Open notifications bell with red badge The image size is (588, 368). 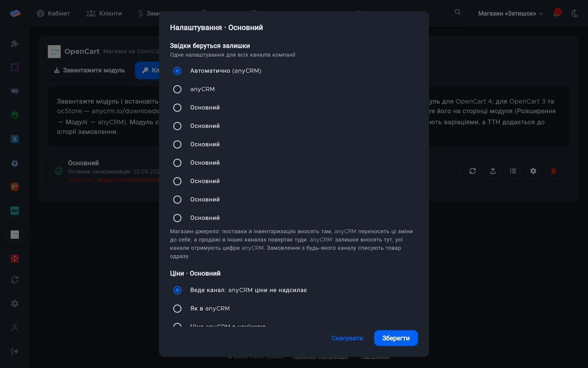coord(557,13)
